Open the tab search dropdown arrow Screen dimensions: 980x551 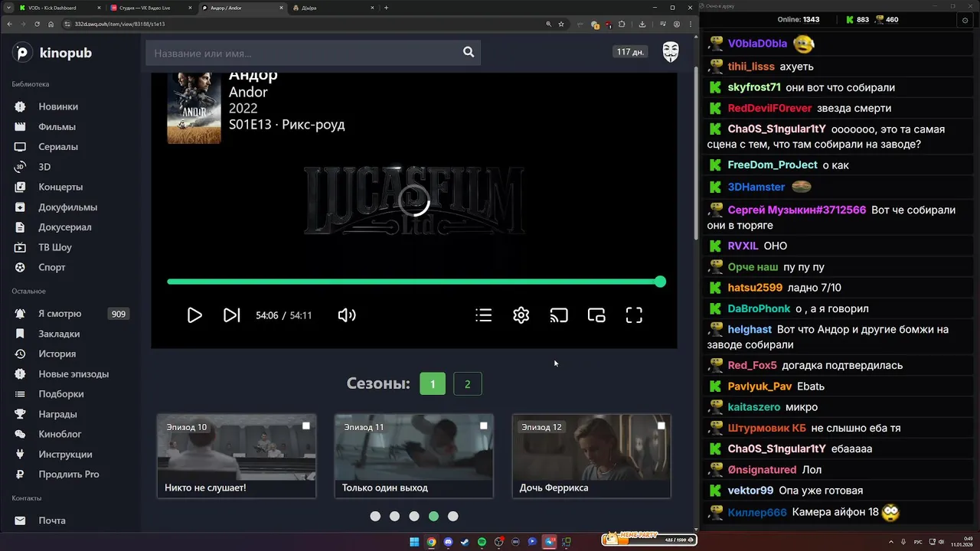click(9, 8)
